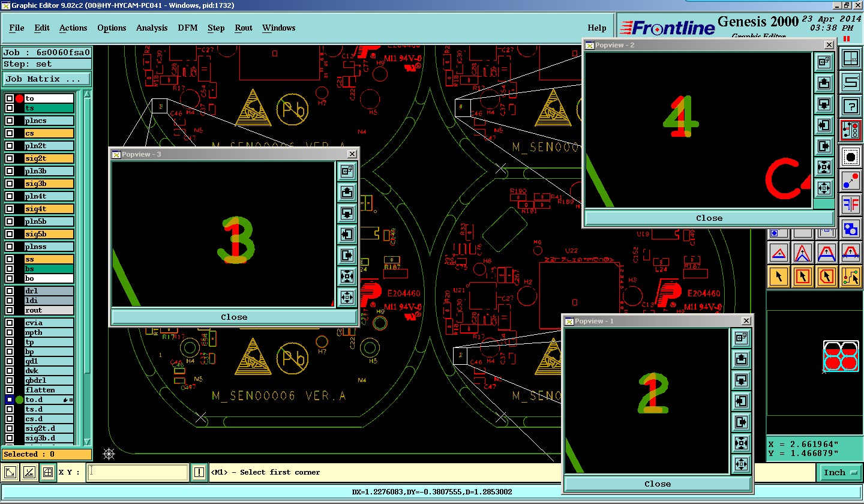The width and height of the screenshot is (864, 504).
Task: Pan right in the Popview - 2 window
Action: 824,146
